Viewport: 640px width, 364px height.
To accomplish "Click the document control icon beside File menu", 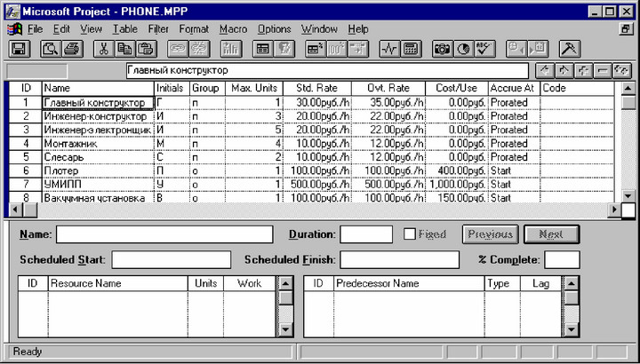I will (15, 29).
